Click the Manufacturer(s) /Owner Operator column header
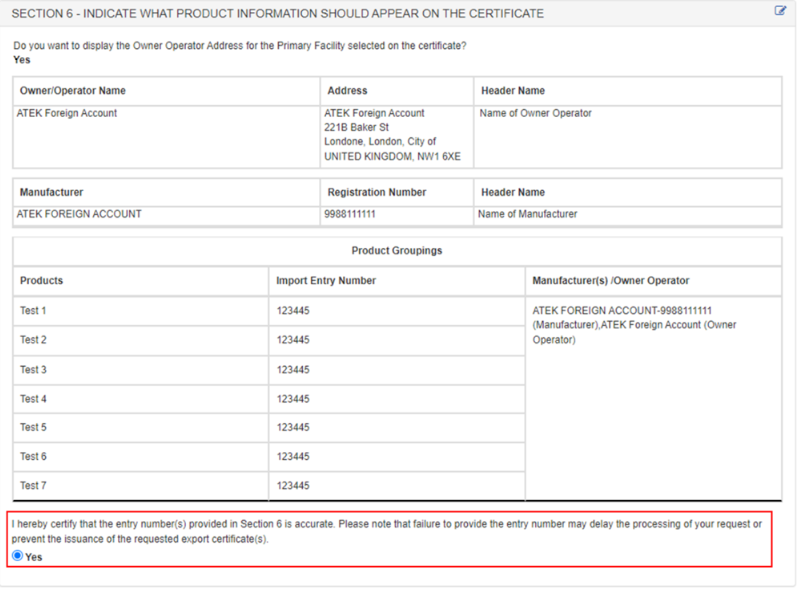 [x=610, y=281]
